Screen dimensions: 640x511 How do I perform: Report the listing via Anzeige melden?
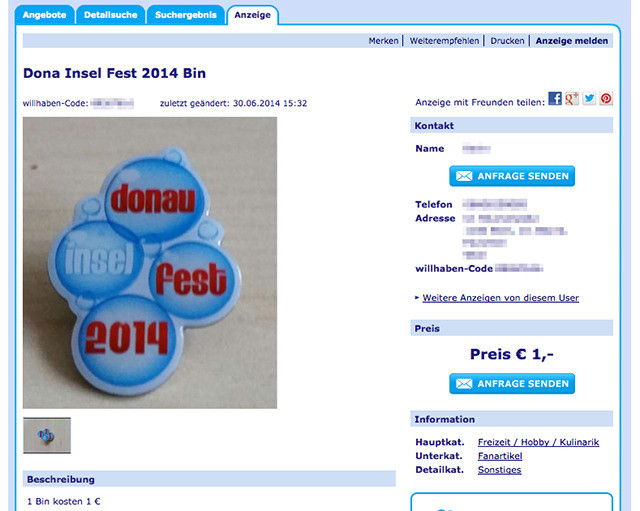coord(572,41)
